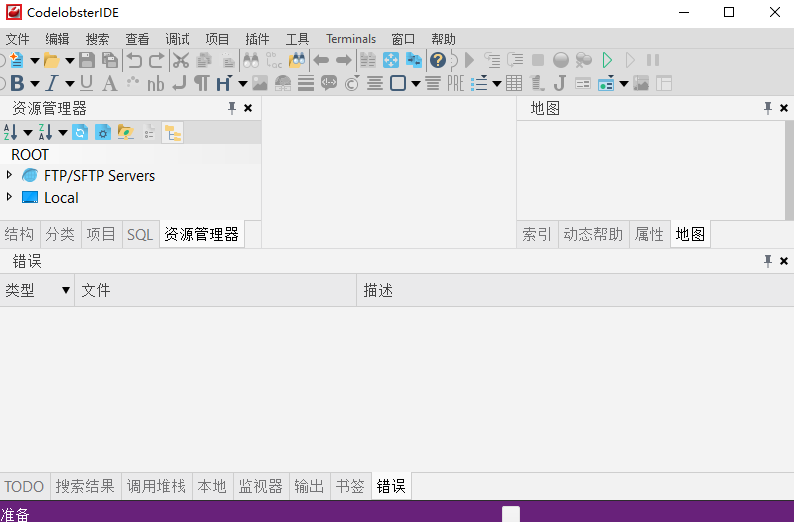Switch to the 分类 tab
This screenshot has width=794, height=522.
click(x=60, y=234)
